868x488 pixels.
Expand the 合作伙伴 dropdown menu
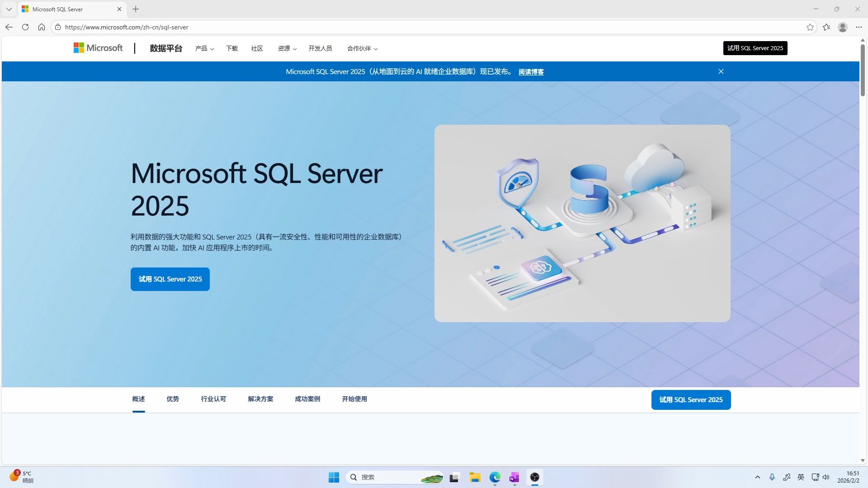[362, 48]
